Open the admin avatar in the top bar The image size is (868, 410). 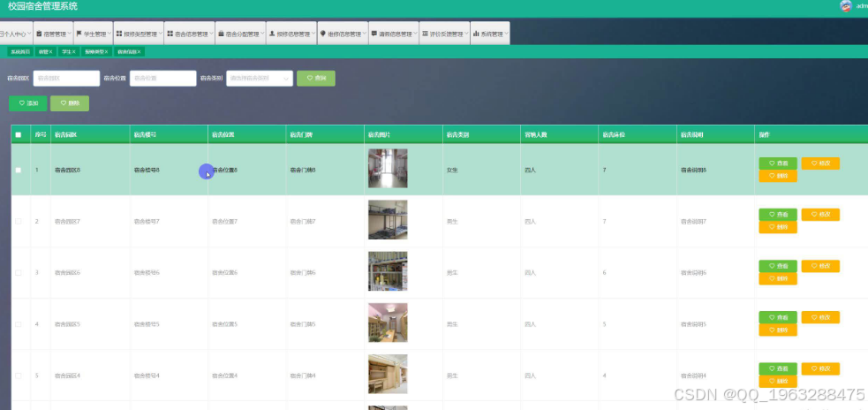tap(845, 6)
